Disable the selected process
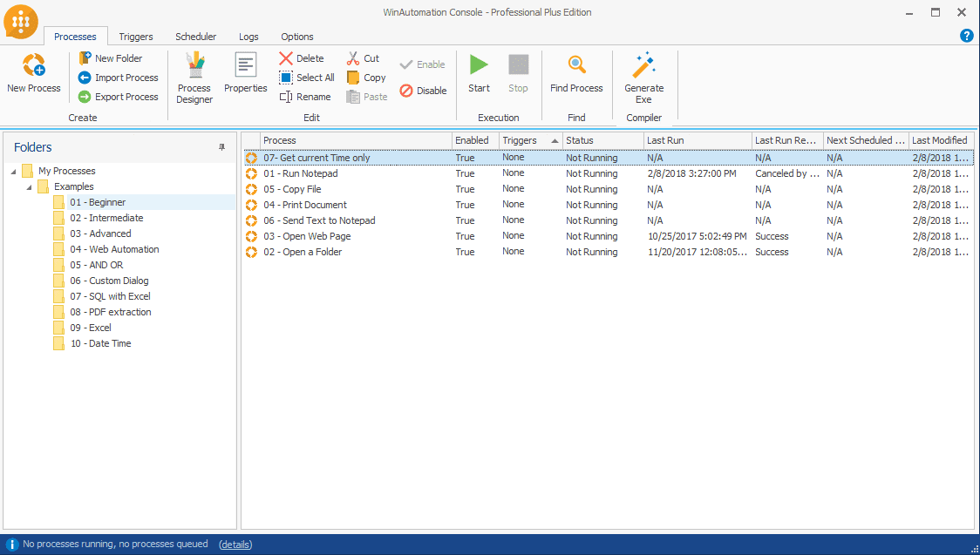The height and width of the screenshot is (555, 980). (x=423, y=91)
